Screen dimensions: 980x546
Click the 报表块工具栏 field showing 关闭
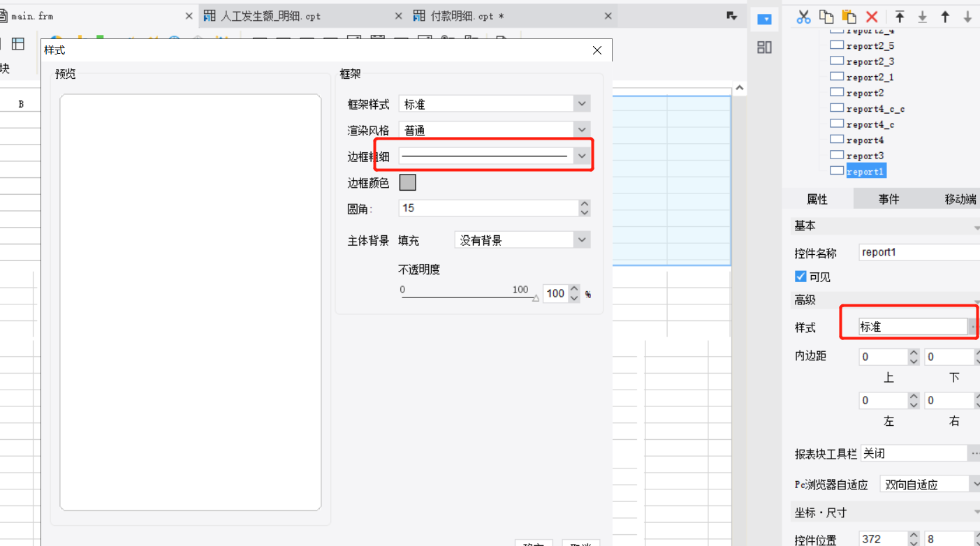(x=914, y=453)
